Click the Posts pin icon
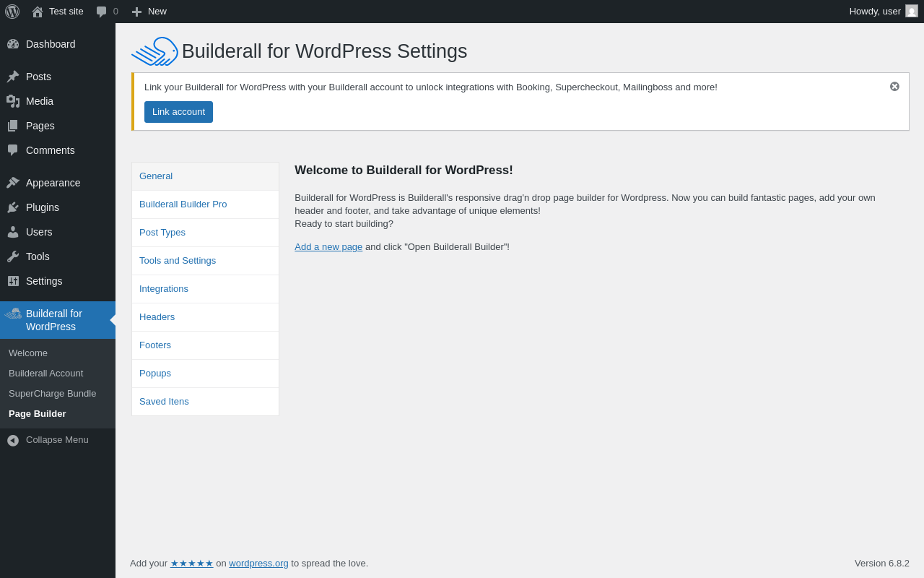The image size is (924, 578). pyautogui.click(x=13, y=77)
